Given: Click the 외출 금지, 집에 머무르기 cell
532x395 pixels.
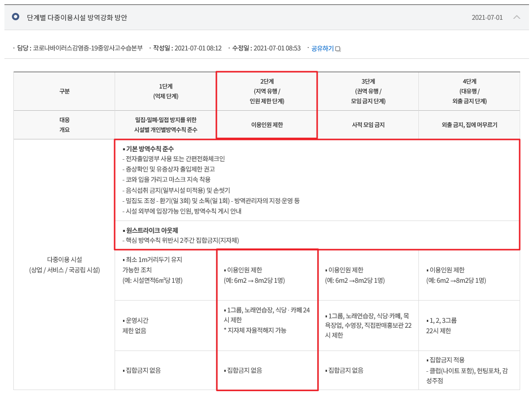Looking at the screenshot, I should 469,125.
